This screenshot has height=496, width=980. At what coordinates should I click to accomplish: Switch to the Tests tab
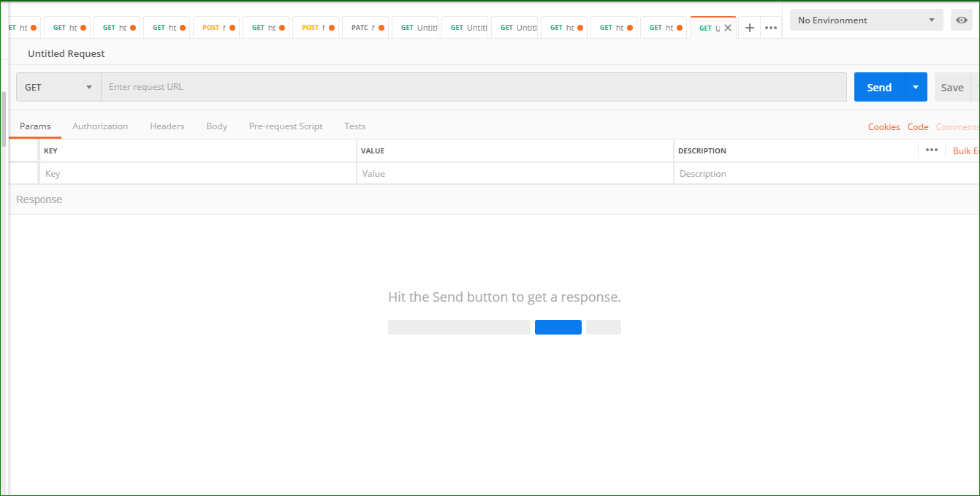point(354,126)
